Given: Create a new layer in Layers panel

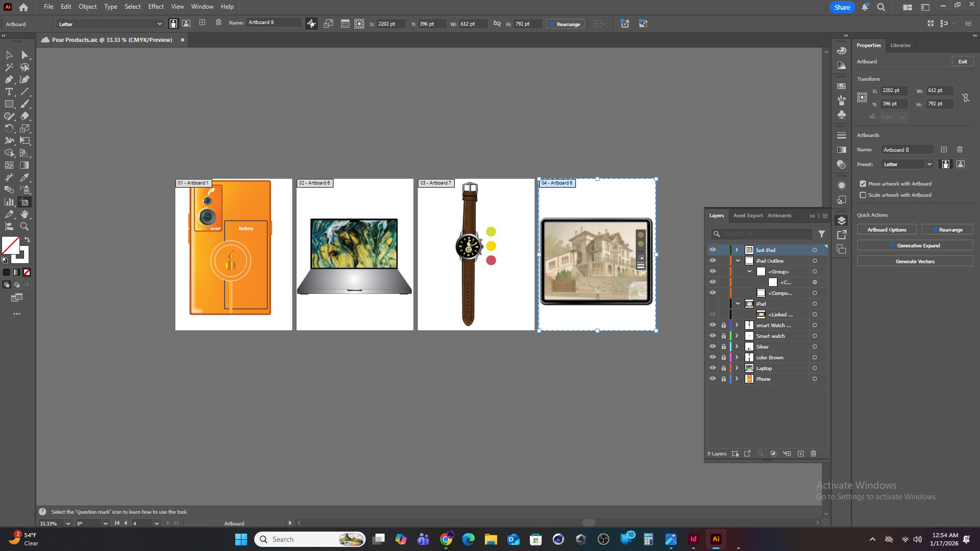Looking at the screenshot, I should tap(800, 454).
